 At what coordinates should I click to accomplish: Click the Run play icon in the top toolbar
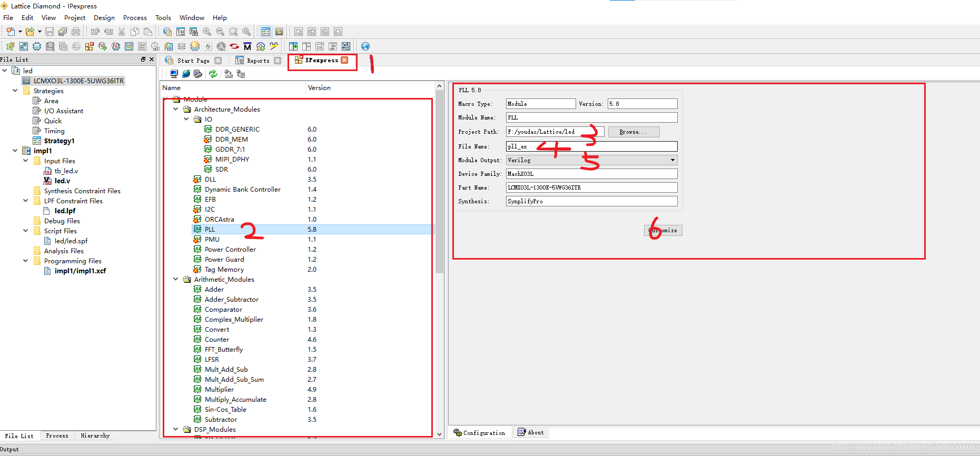pyautogui.click(x=299, y=32)
